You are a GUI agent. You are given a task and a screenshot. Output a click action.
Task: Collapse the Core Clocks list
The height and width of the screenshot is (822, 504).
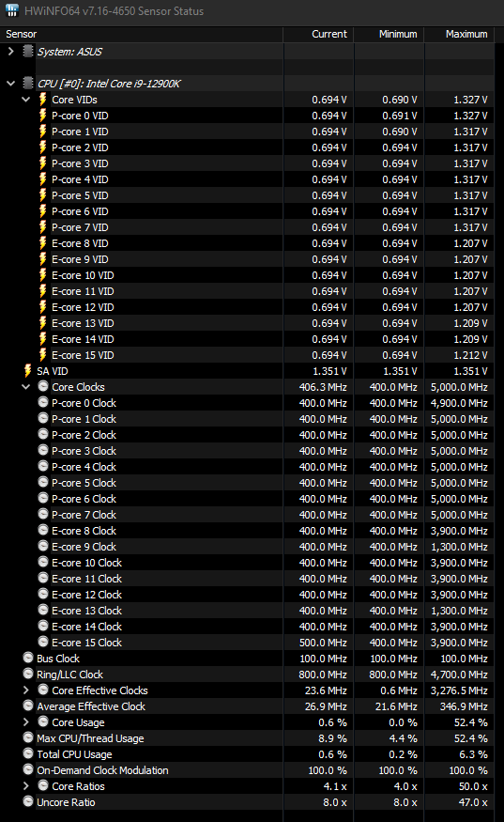pos(26,387)
